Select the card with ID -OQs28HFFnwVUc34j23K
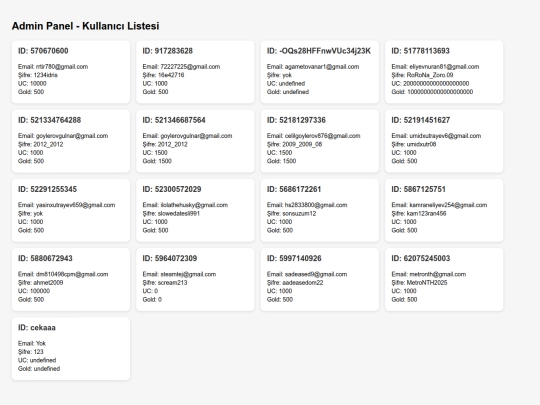Screen dimensions: 540x405 320,72
